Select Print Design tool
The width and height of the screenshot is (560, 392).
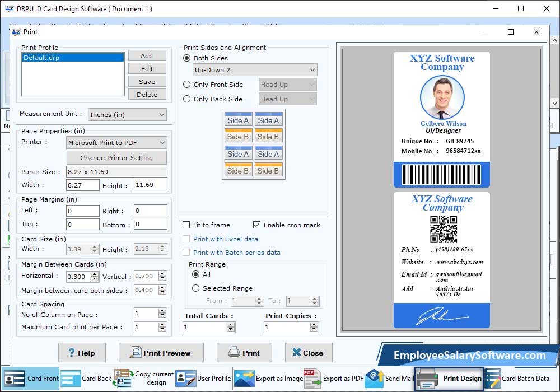click(x=449, y=379)
